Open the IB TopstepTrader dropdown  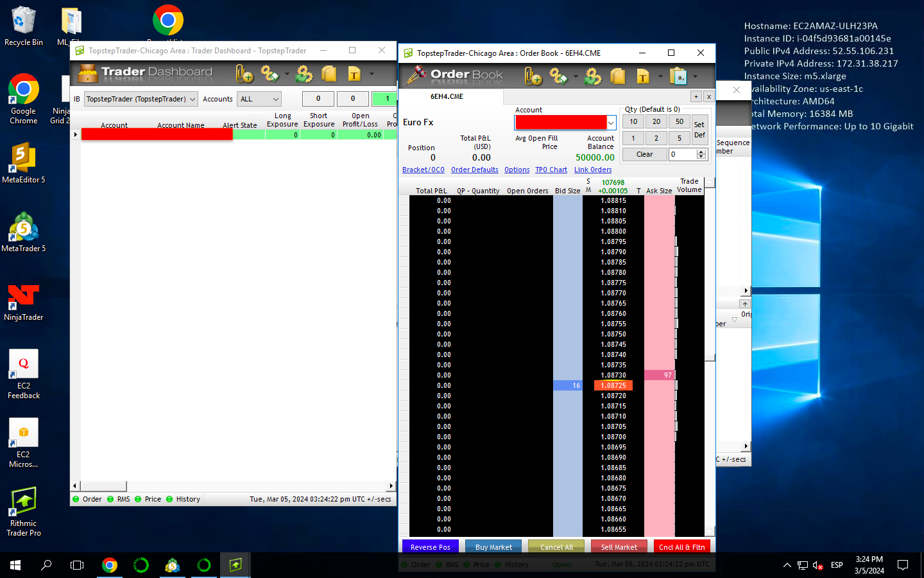[141, 99]
